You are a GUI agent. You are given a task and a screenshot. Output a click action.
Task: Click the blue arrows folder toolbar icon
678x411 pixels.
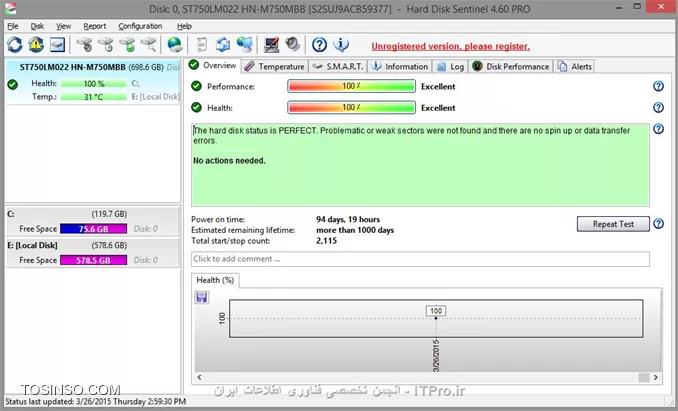tap(223, 45)
